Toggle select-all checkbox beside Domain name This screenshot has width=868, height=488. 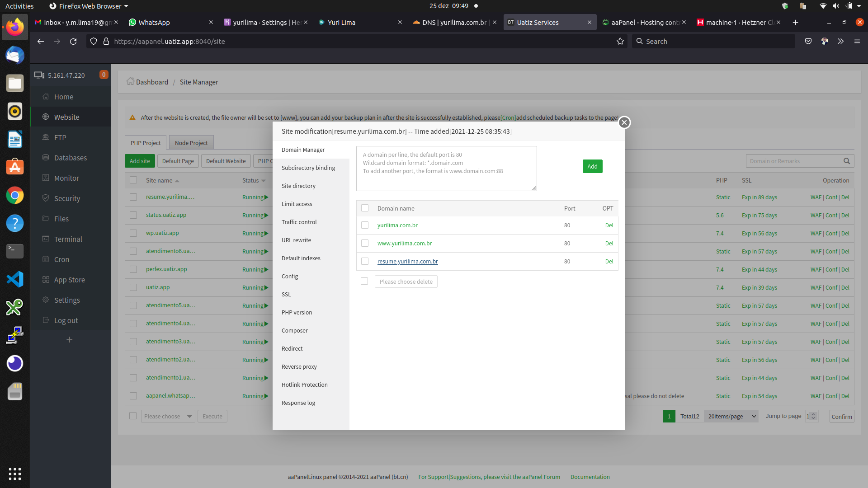pos(365,208)
